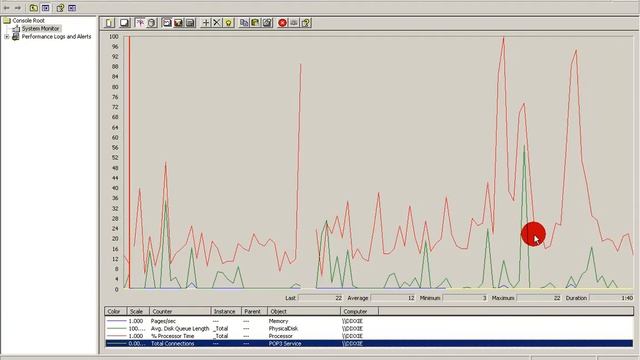Click the PhysicalDisk object cell
The width and height of the screenshot is (640, 360).
click(283, 329)
